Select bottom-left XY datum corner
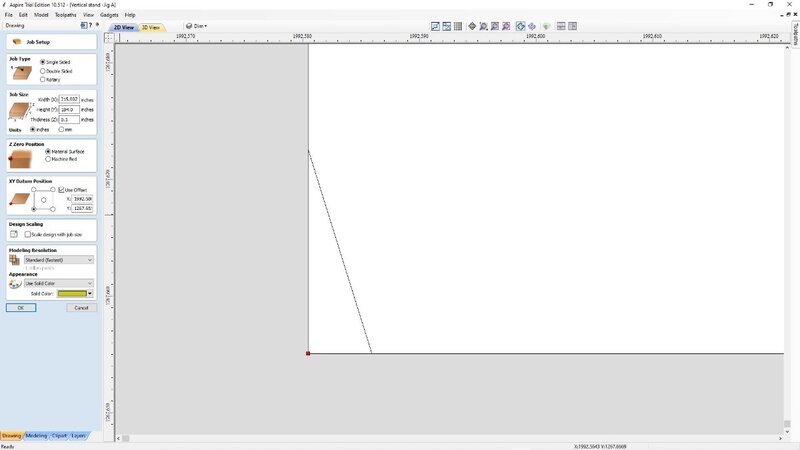 (x=34, y=209)
